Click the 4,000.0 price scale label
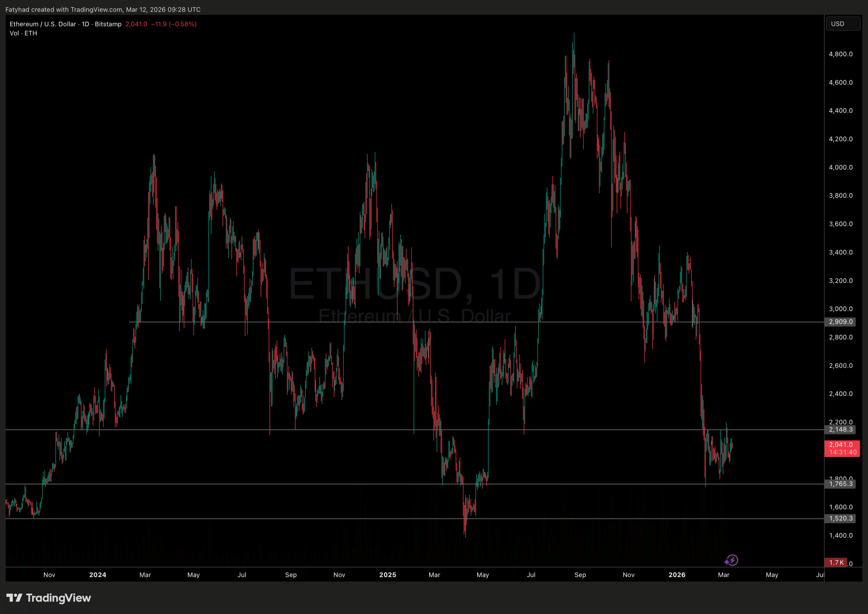The image size is (868, 614). click(x=841, y=167)
